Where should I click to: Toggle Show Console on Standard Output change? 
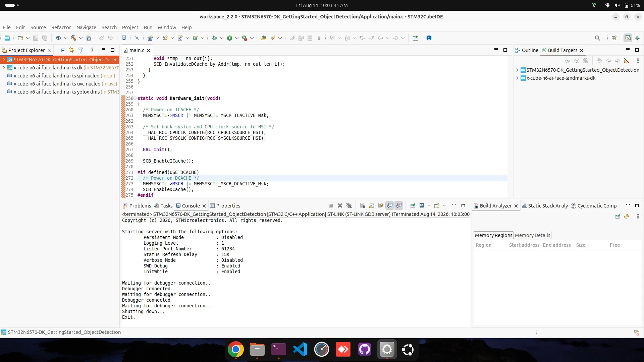(x=390, y=205)
